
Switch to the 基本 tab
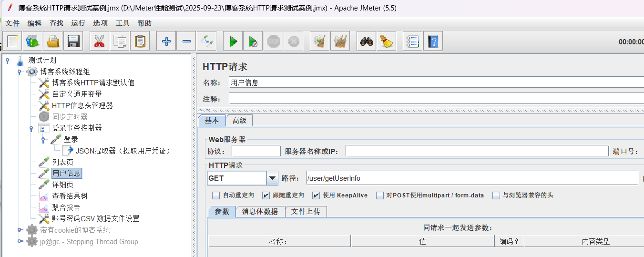pos(212,121)
